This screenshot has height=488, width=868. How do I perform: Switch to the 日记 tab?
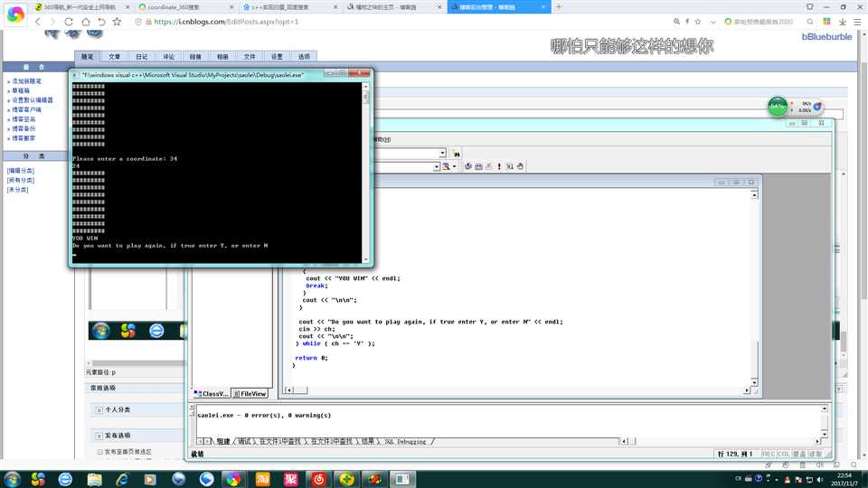pos(142,56)
